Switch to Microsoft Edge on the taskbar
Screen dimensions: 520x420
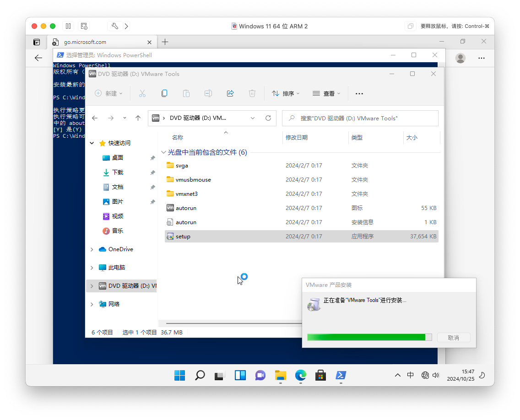coord(300,375)
